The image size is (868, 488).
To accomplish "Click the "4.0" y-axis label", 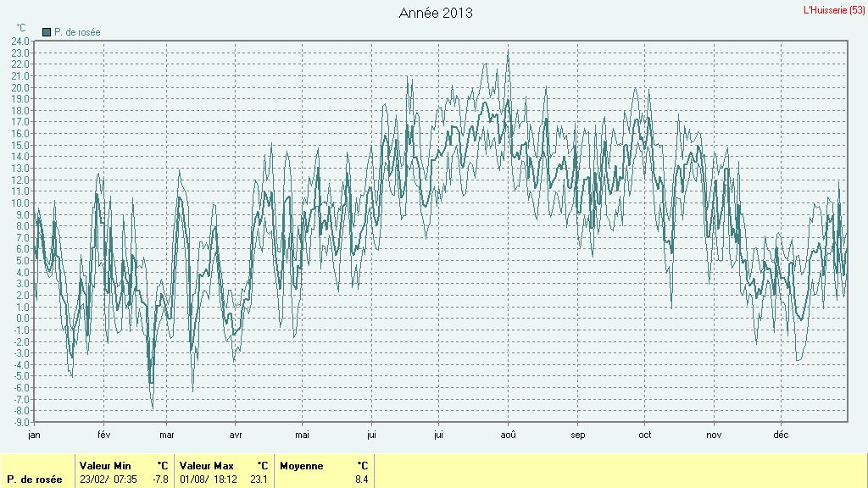I will click(x=23, y=273).
